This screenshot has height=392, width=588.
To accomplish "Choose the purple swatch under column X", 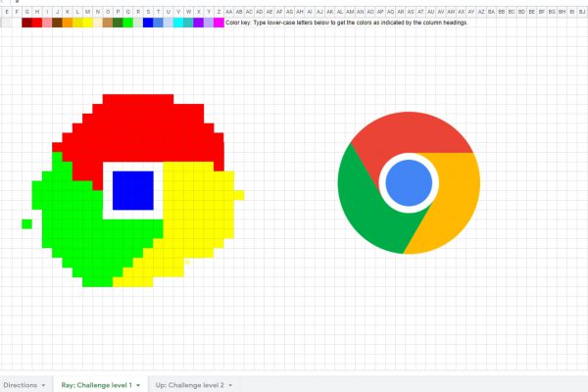I will pyautogui.click(x=199, y=23).
